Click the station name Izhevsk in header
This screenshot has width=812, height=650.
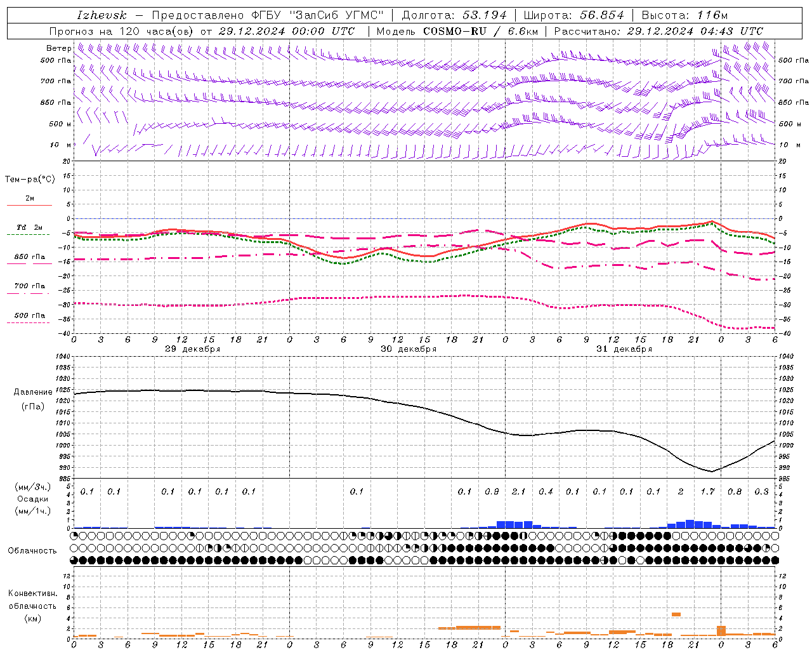coord(101,15)
